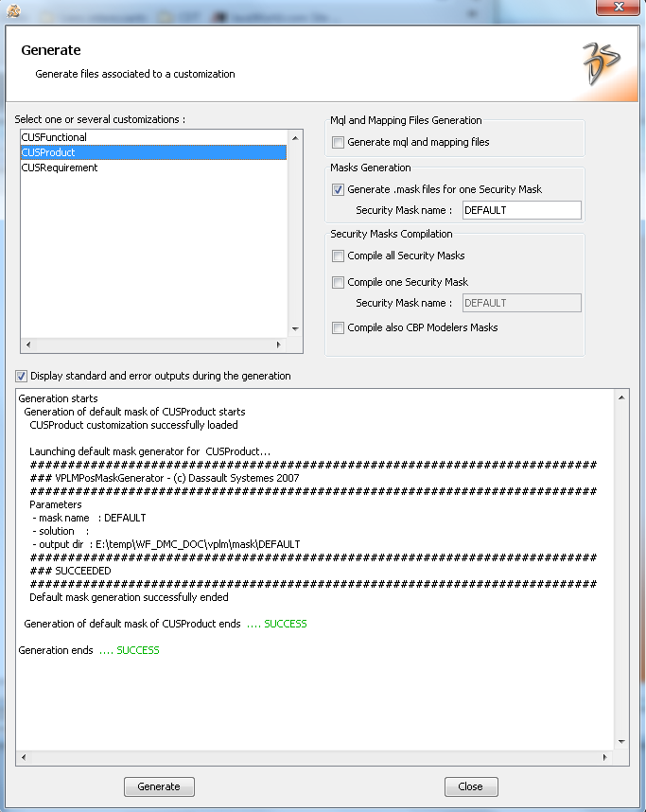
Task: Enable Compile also CBP Modelers Masks
Action: [x=338, y=327]
